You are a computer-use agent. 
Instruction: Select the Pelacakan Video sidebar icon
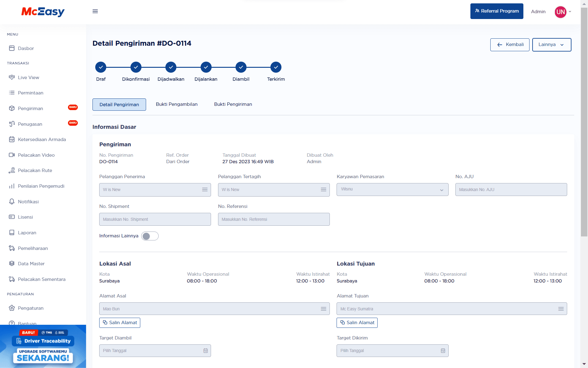[x=11, y=154]
